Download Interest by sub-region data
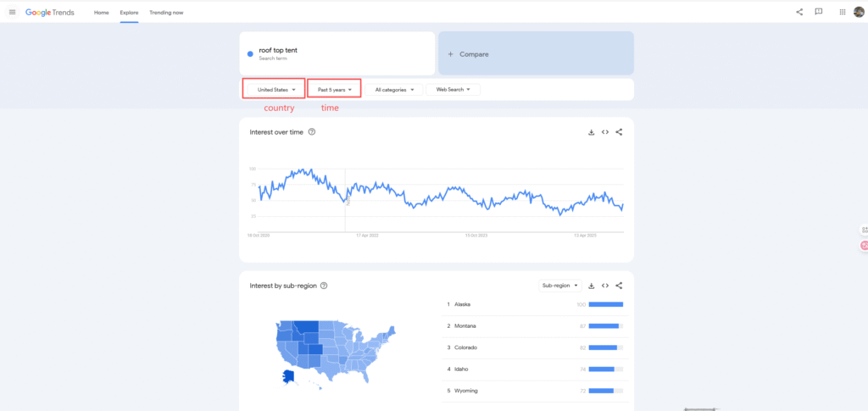Image resolution: width=868 pixels, height=411 pixels. [x=592, y=286]
